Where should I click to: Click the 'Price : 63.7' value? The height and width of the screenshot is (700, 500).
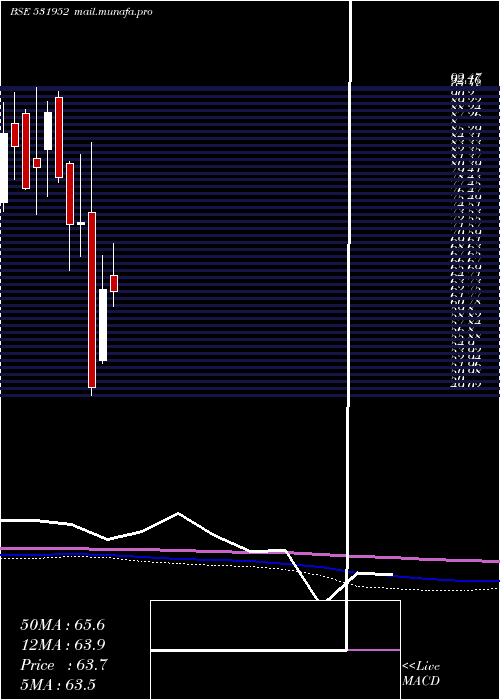[x=64, y=665]
